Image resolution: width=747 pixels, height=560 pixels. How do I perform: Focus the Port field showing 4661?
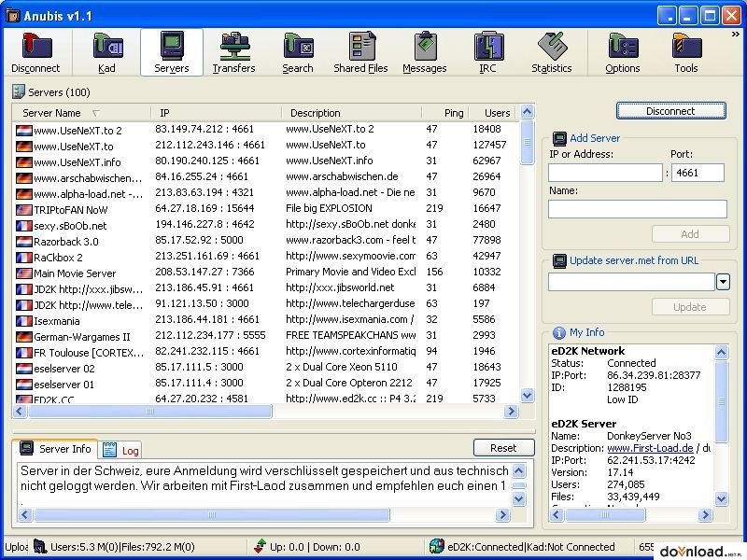pyautogui.click(x=698, y=173)
